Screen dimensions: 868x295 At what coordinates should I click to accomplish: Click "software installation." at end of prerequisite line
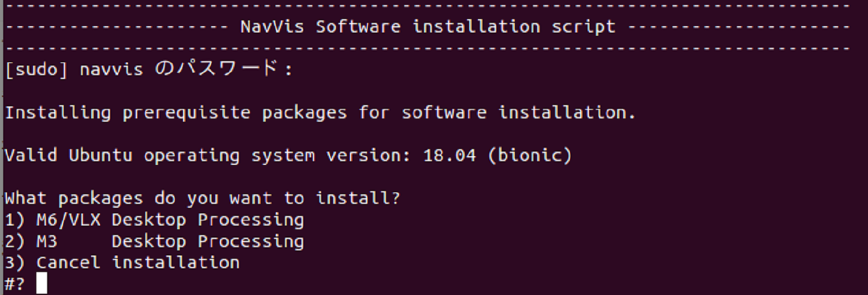[x=519, y=113]
